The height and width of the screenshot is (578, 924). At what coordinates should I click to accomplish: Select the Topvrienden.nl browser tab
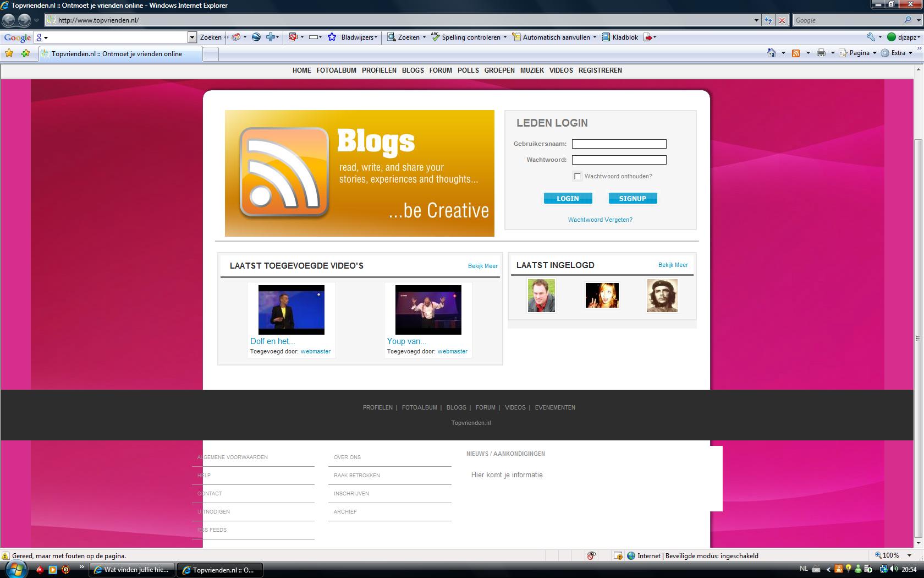pos(120,54)
